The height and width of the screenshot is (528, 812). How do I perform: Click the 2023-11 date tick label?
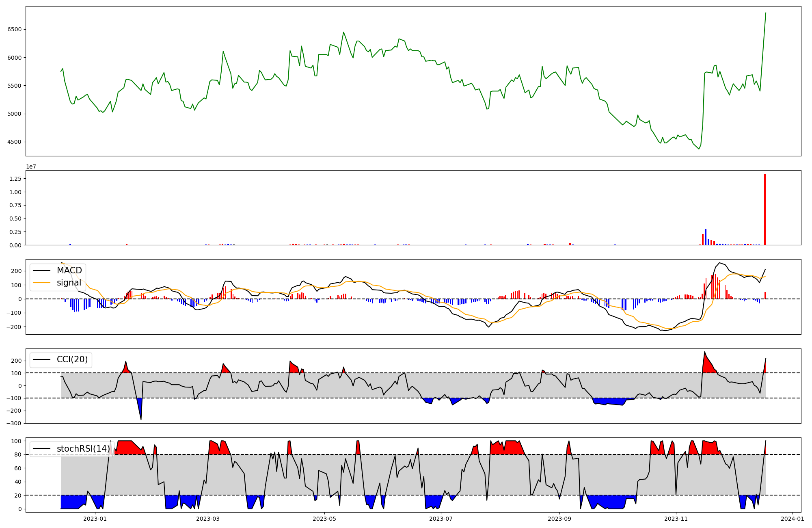pos(676,519)
